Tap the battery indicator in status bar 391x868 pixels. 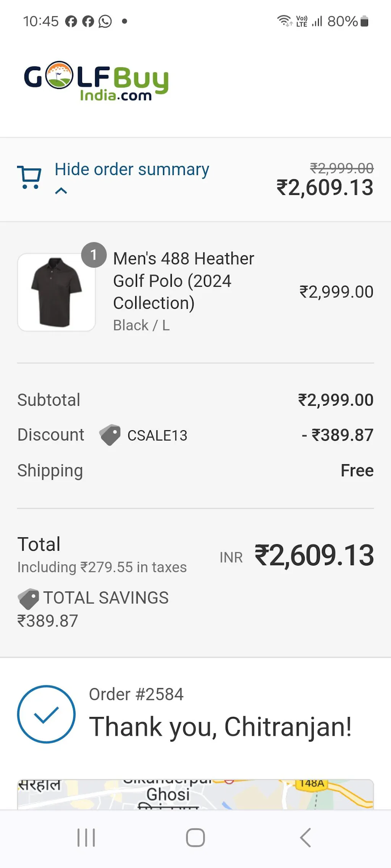[x=365, y=21]
